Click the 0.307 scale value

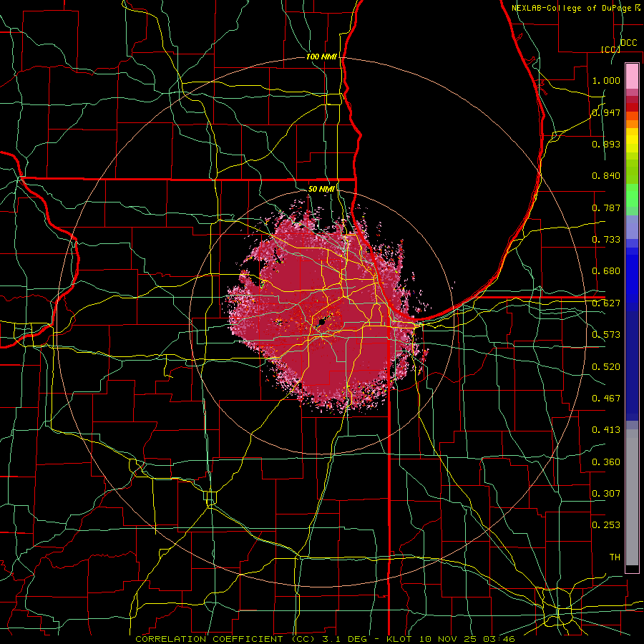(606, 493)
